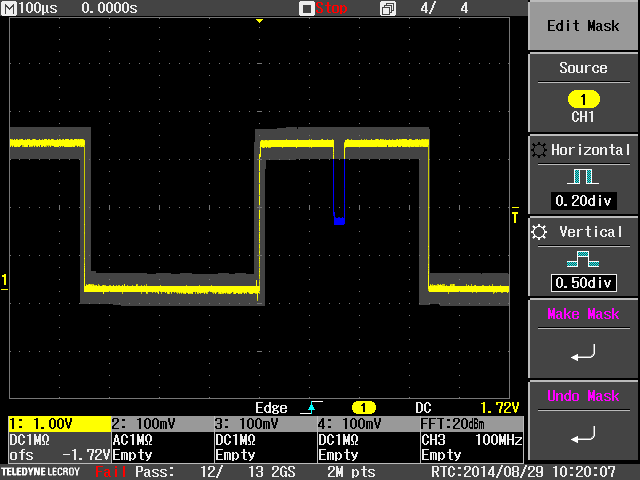The height and width of the screenshot is (480, 640).
Task: Click the ofs -1.72V offset readout
Action: coord(60,455)
